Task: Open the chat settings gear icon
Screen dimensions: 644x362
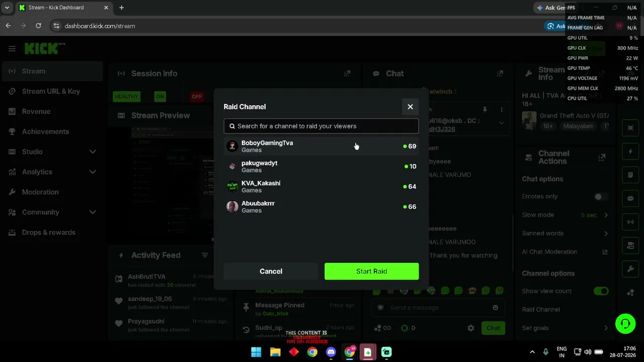Action: click(471, 328)
